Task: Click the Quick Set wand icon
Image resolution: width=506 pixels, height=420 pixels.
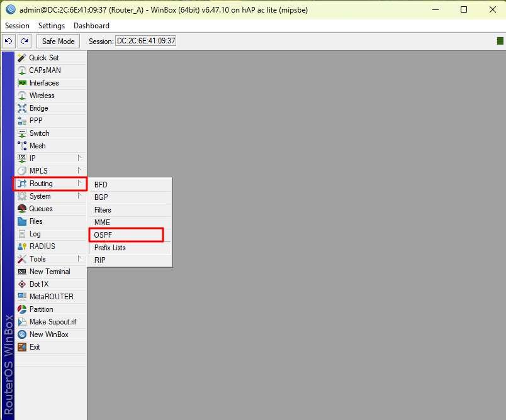Action: point(22,58)
